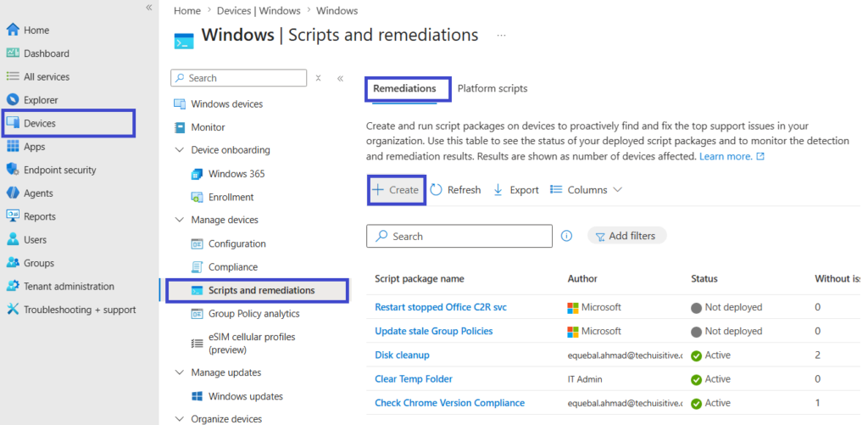
Task: Click the Home house icon in sidebar
Action: coord(13,30)
